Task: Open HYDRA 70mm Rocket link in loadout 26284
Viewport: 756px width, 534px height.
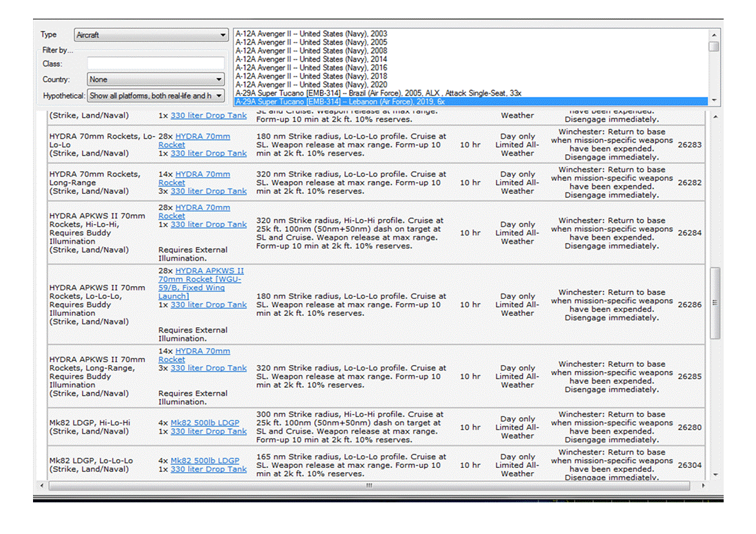Action: point(194,211)
